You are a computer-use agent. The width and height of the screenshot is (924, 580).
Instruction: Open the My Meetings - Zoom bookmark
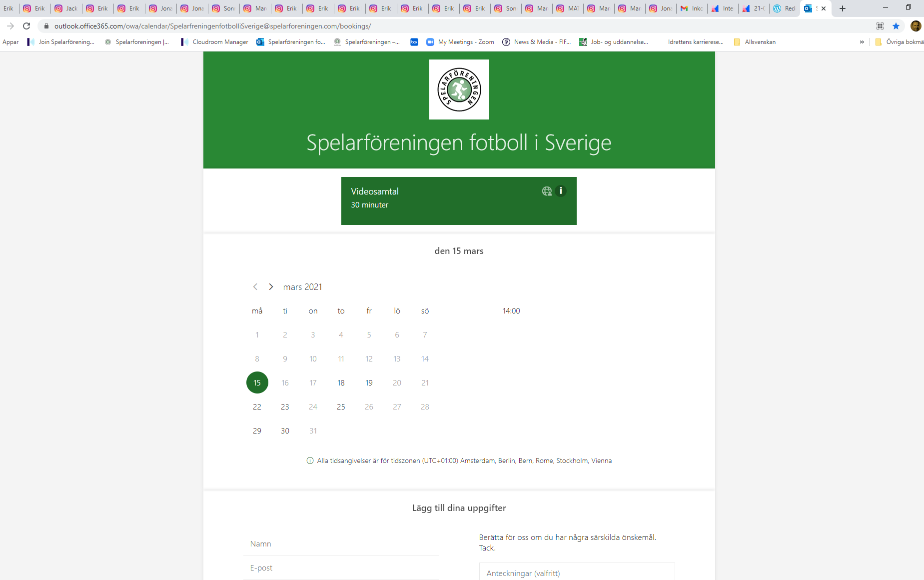460,42
